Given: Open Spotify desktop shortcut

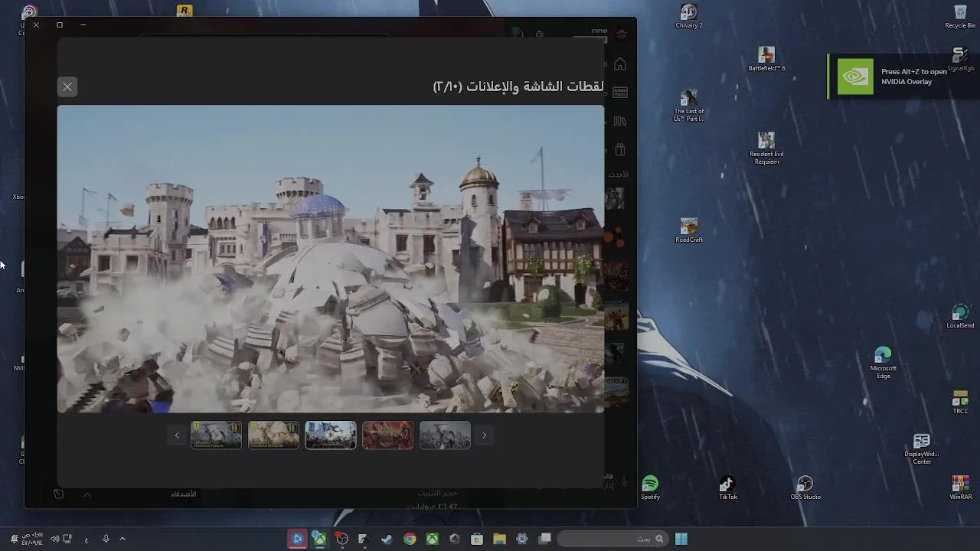Looking at the screenshot, I should [x=650, y=487].
